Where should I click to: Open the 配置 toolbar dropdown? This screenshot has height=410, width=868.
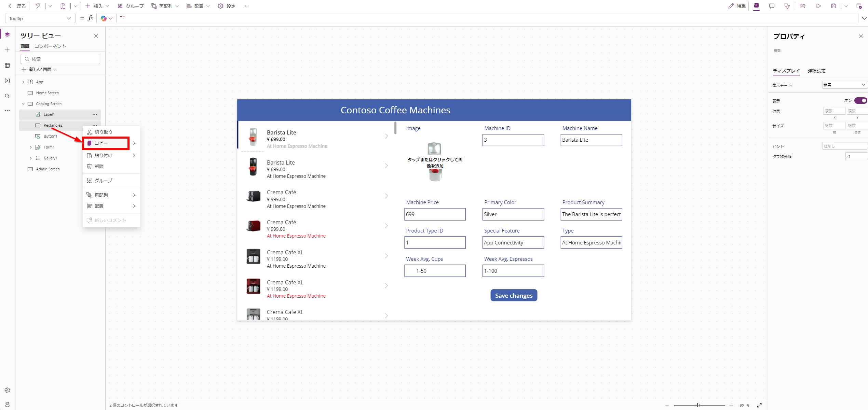tap(198, 6)
